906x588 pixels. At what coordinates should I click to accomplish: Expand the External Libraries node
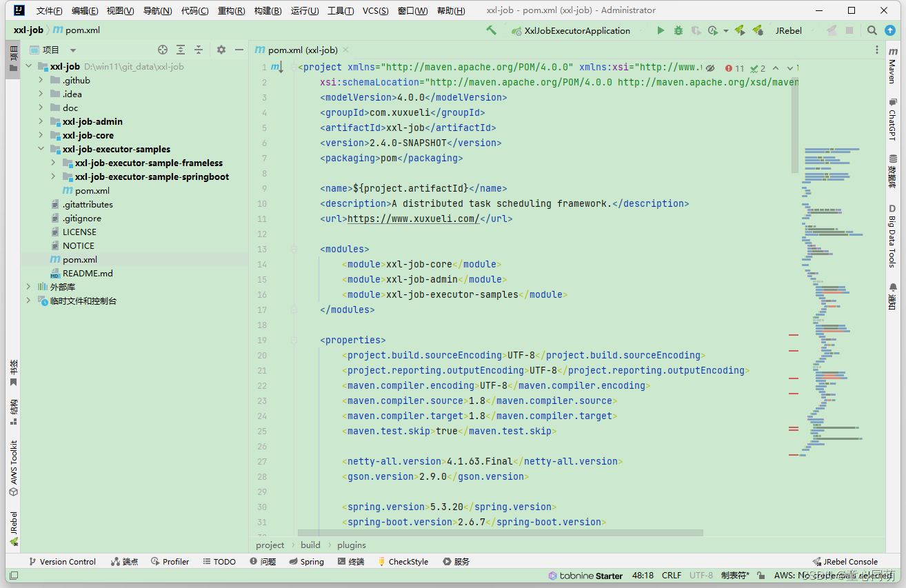coord(29,287)
